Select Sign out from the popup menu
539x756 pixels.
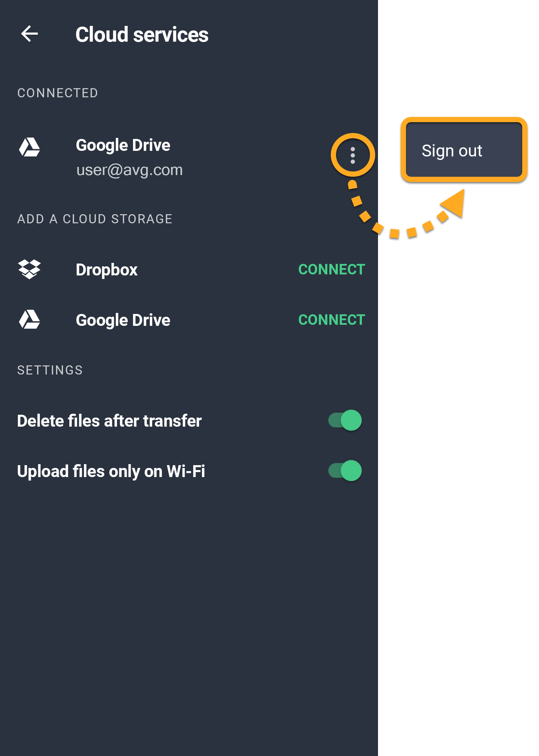pos(452,151)
